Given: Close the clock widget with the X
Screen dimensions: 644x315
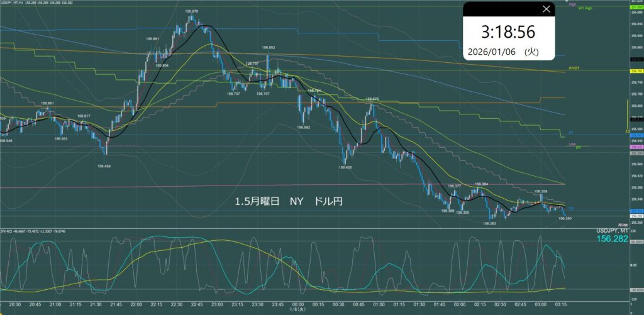Looking at the screenshot, I should click(x=546, y=9).
